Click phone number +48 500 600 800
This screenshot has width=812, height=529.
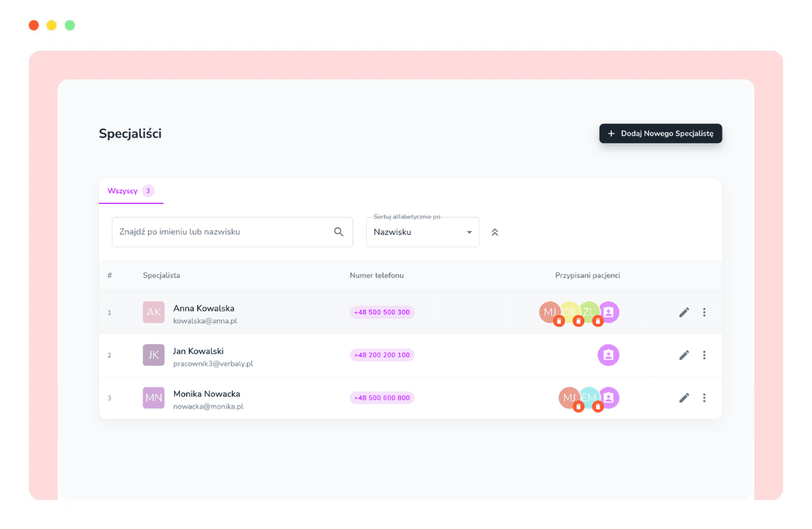(382, 398)
